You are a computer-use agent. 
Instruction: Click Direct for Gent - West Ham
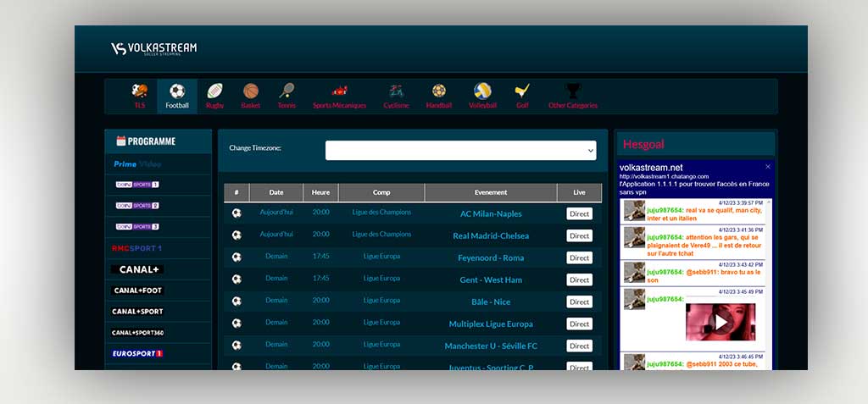(579, 280)
